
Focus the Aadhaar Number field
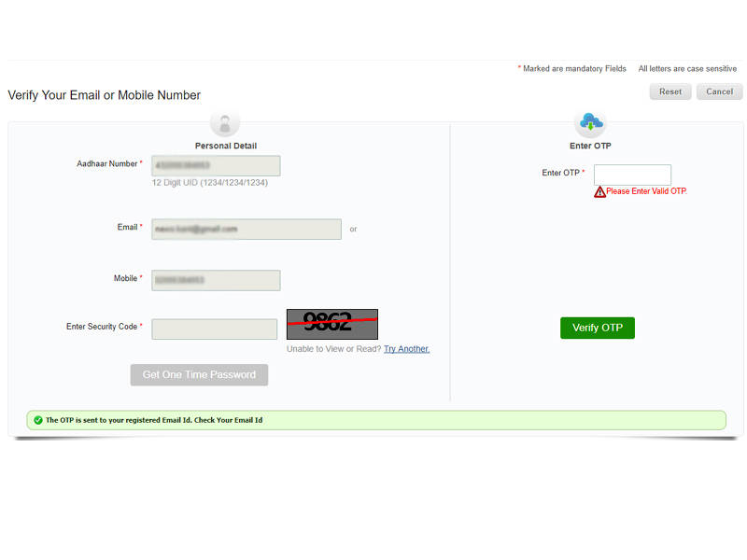216,165
